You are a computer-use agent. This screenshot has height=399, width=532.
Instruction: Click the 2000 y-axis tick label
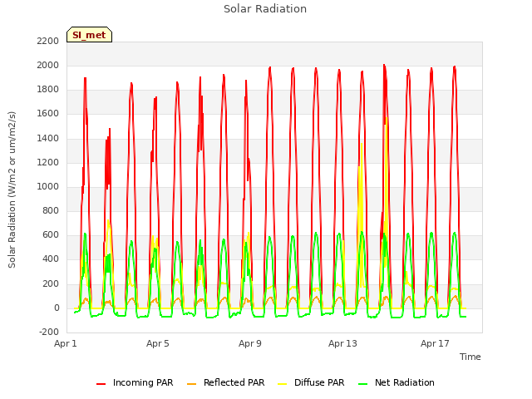click(x=48, y=65)
